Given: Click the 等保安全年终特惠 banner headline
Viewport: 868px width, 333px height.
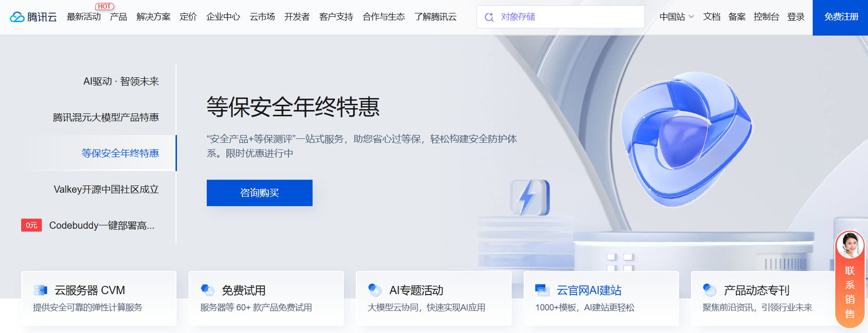Looking at the screenshot, I should pyautogui.click(x=293, y=107).
